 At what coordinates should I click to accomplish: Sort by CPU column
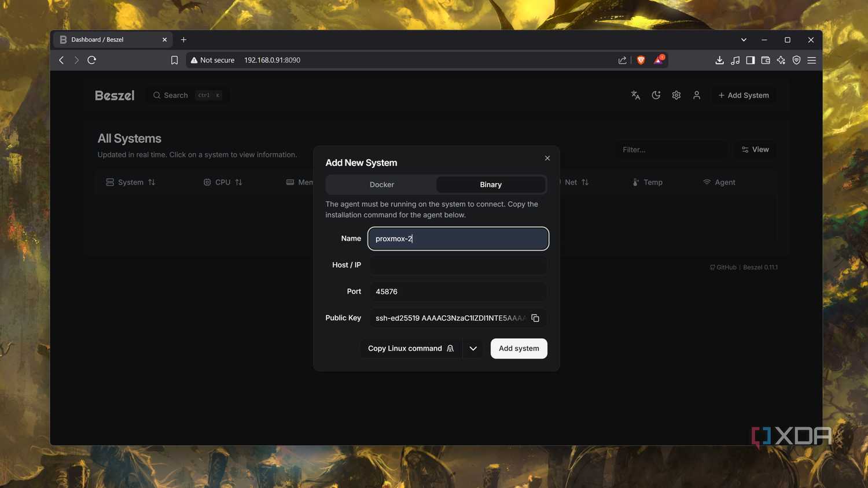click(223, 182)
